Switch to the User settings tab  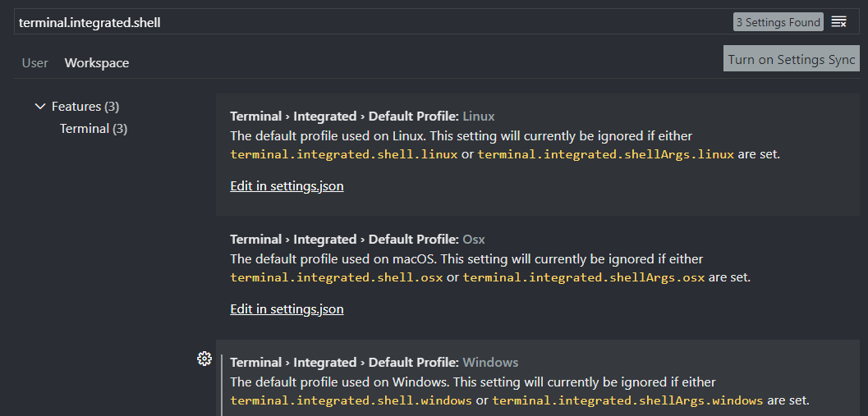pyautogui.click(x=35, y=62)
